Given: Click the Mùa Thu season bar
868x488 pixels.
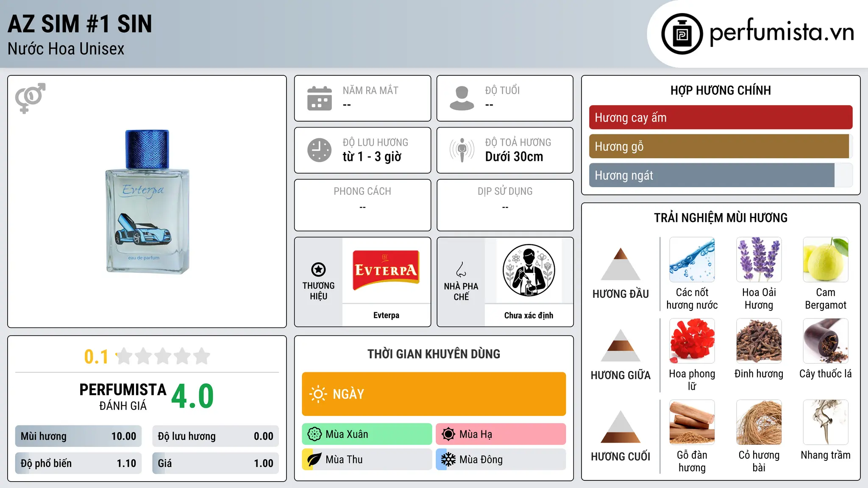Looking at the screenshot, I should pos(367,460).
